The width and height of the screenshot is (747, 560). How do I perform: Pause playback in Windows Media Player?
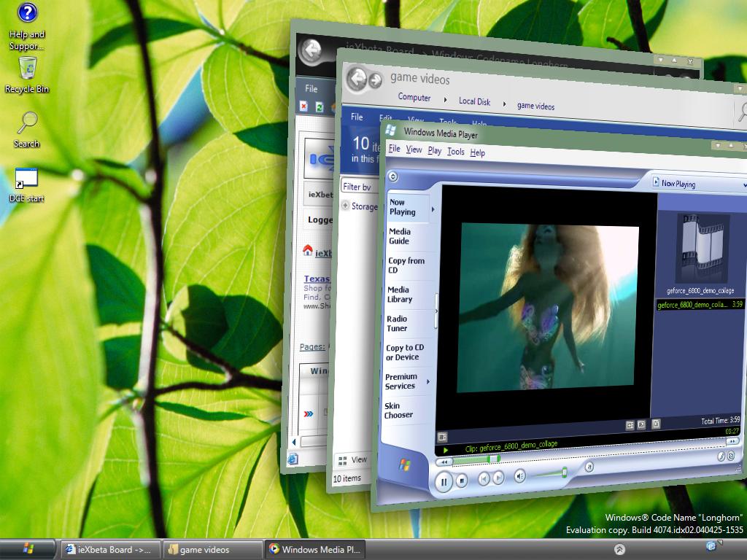point(444,483)
